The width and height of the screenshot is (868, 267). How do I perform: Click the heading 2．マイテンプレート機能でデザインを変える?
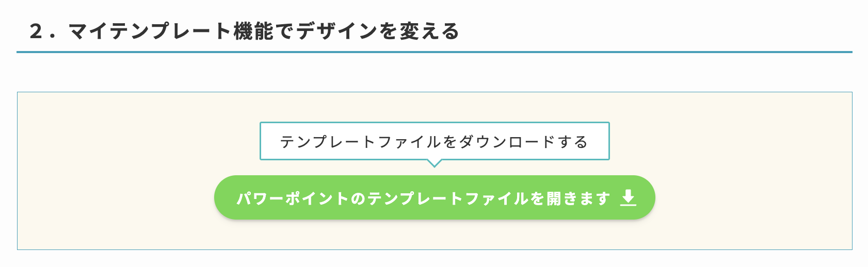click(244, 31)
